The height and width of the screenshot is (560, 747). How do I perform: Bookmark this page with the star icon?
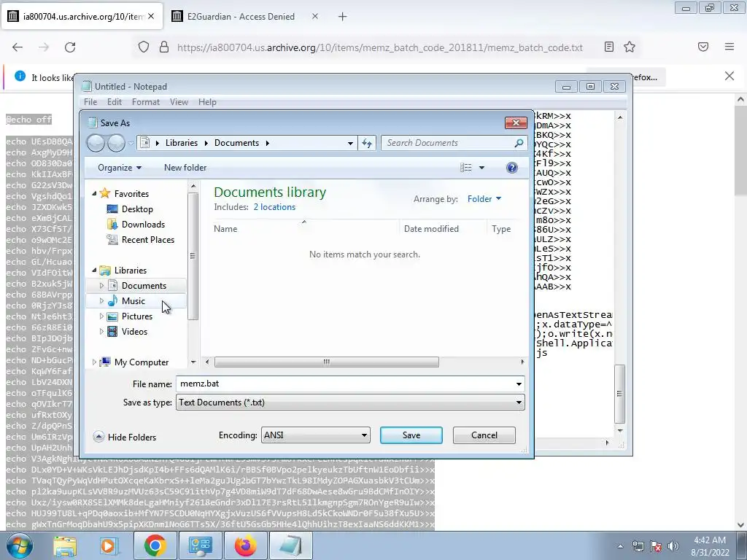pos(630,47)
